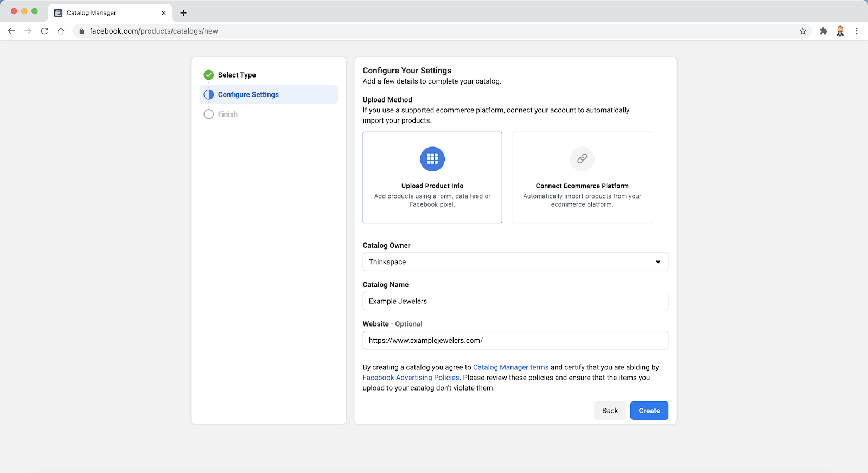Click the browser address bar URL

(x=154, y=31)
